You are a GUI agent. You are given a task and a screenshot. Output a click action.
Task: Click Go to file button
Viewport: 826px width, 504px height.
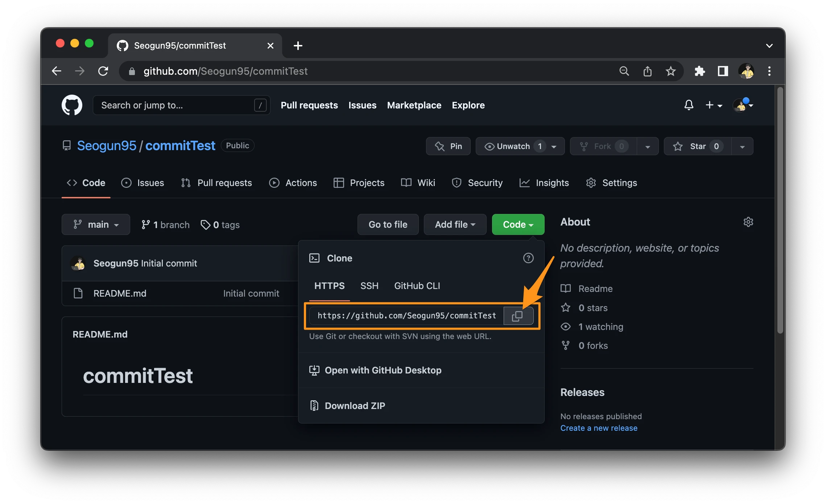(x=388, y=224)
